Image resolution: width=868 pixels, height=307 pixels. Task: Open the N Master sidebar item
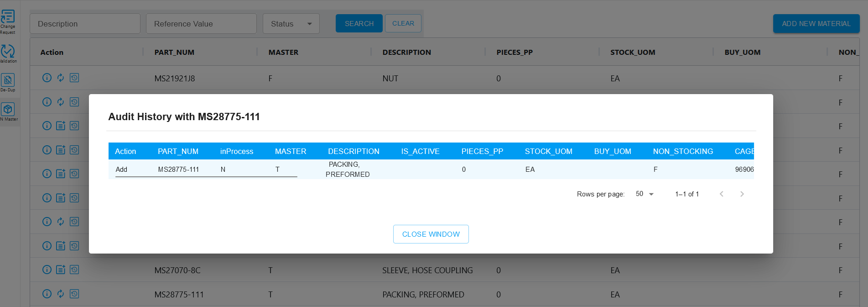click(x=8, y=111)
